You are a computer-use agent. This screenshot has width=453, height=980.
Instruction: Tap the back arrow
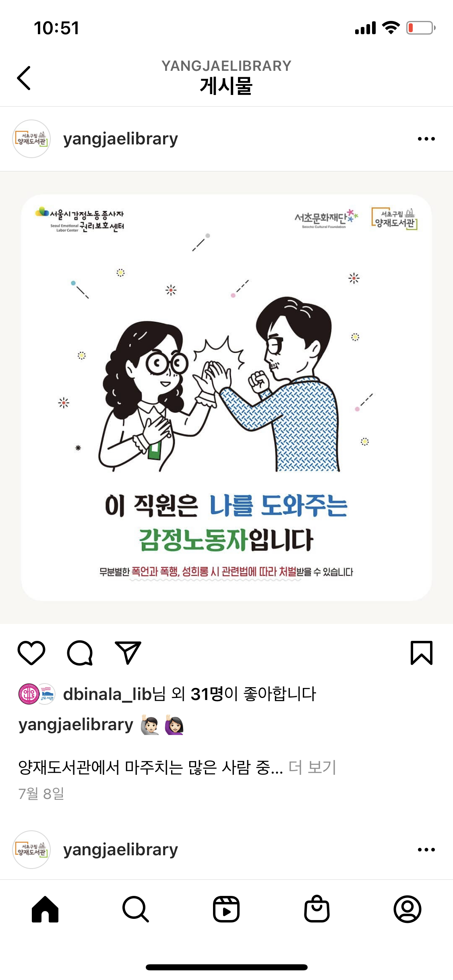[x=24, y=78]
